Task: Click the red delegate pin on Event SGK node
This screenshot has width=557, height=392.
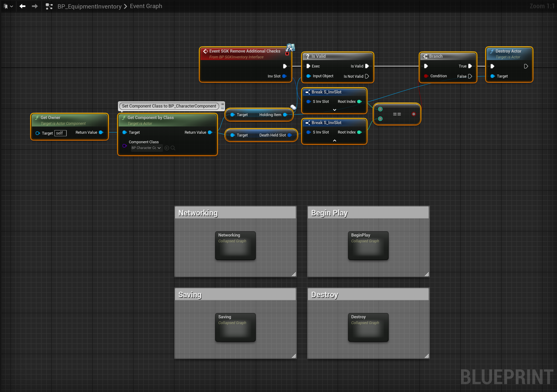Action: (287, 54)
